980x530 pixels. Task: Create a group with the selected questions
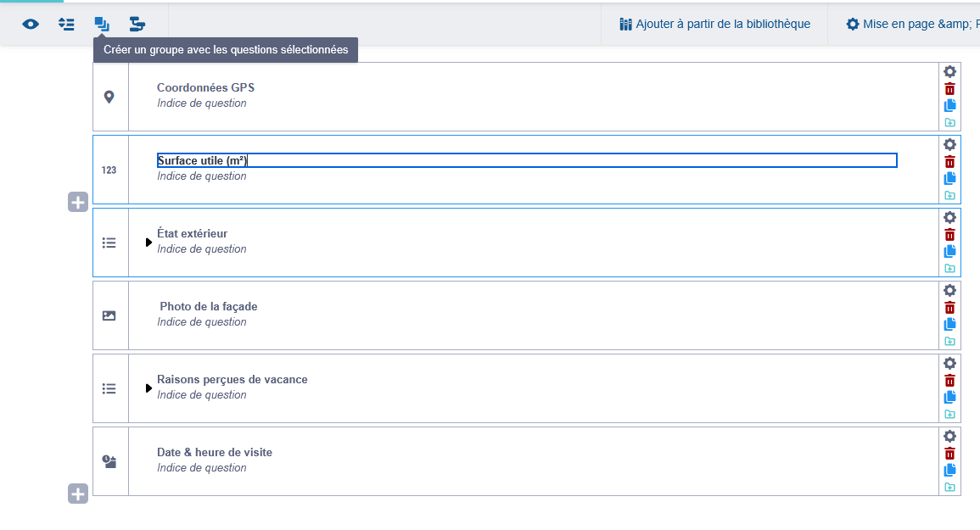102,24
